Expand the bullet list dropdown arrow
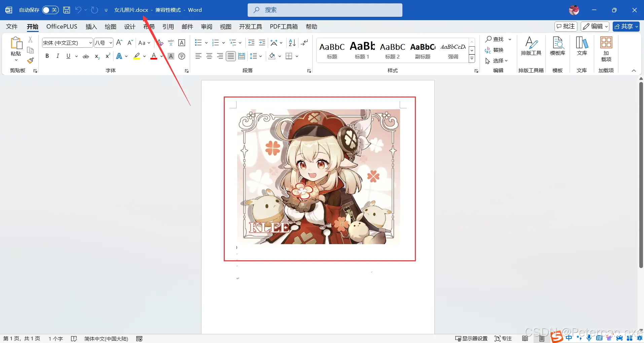This screenshot has height=343, width=644. [x=206, y=43]
